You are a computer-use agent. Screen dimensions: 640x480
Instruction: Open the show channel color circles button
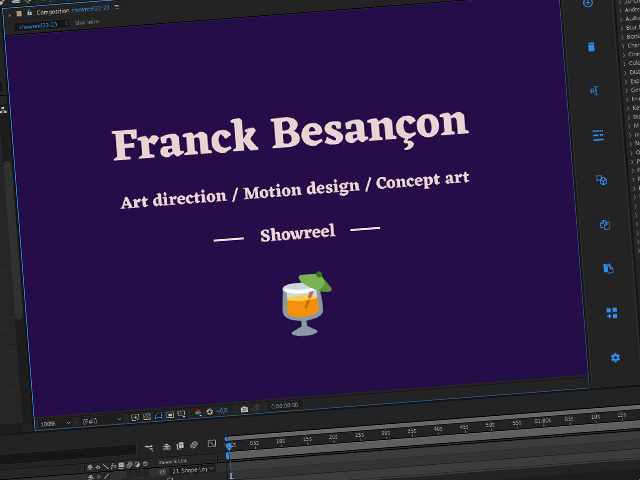click(198, 413)
